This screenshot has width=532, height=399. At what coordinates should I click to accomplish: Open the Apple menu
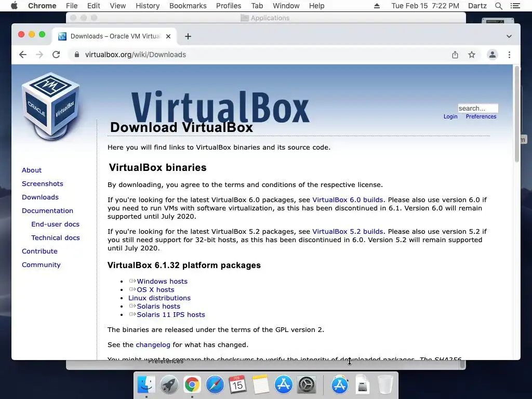pos(14,6)
